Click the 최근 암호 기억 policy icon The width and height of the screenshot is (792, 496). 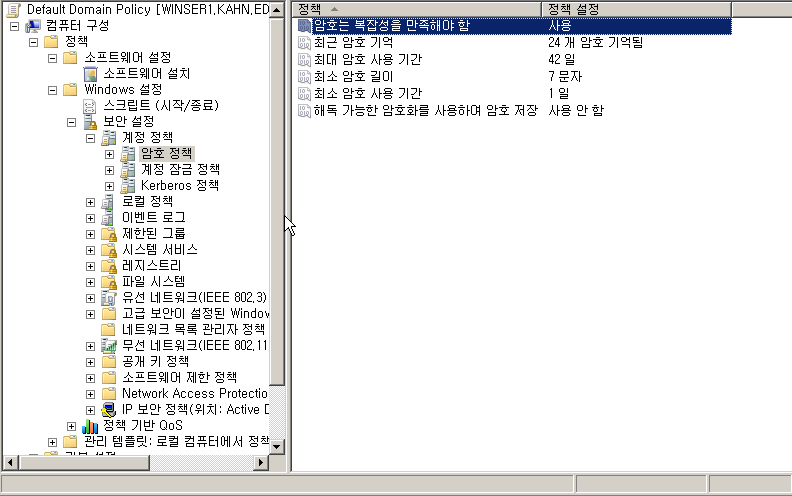(304, 43)
